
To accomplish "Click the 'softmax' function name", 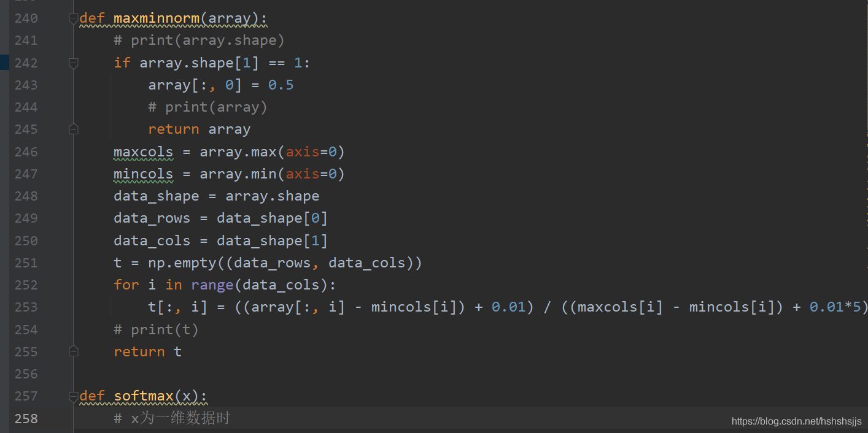I will [x=144, y=396].
